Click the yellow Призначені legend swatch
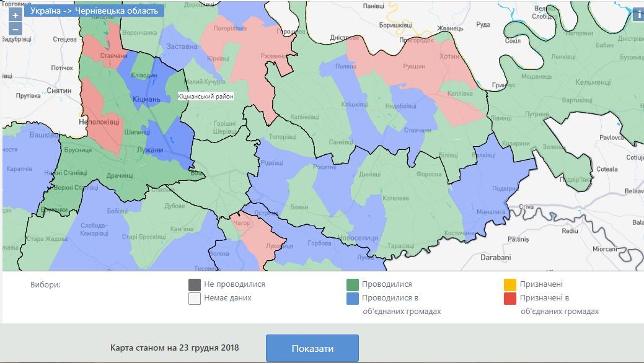644x363 pixels. click(509, 285)
